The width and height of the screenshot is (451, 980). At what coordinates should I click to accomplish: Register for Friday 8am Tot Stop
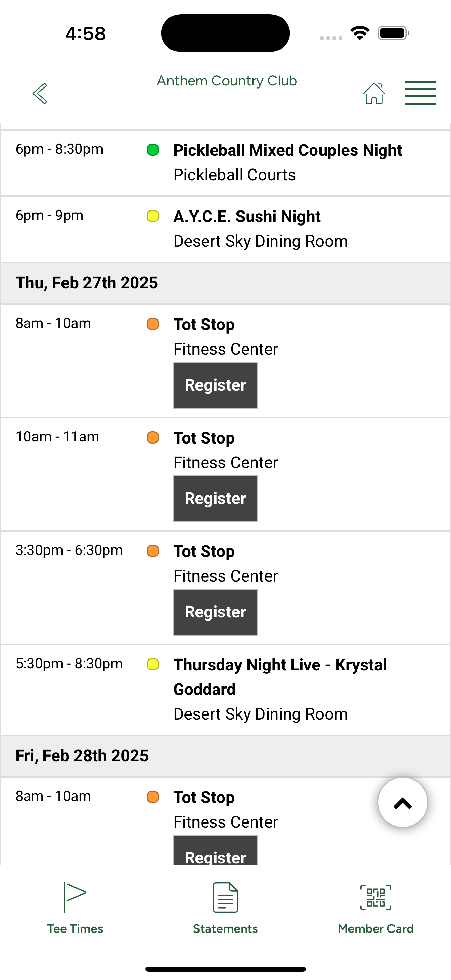[x=215, y=850]
